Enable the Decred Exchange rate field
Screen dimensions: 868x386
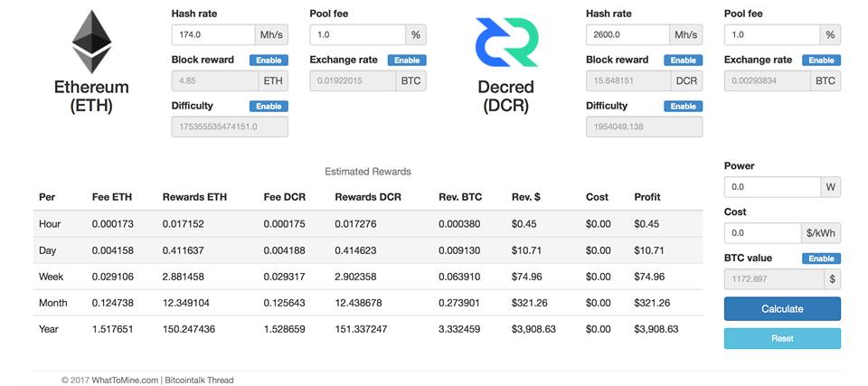pyautogui.click(x=821, y=60)
